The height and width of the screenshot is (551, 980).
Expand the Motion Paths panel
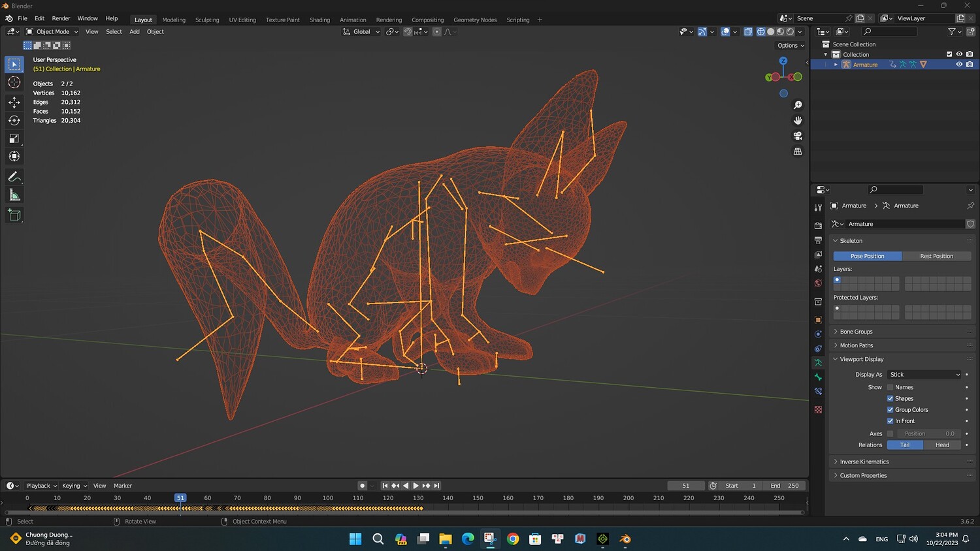pyautogui.click(x=902, y=345)
